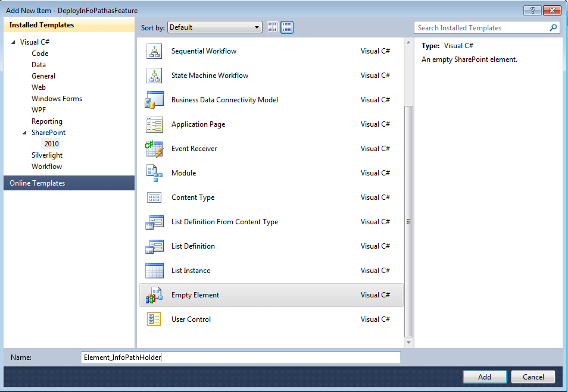Switch to small icons view

coord(273,27)
